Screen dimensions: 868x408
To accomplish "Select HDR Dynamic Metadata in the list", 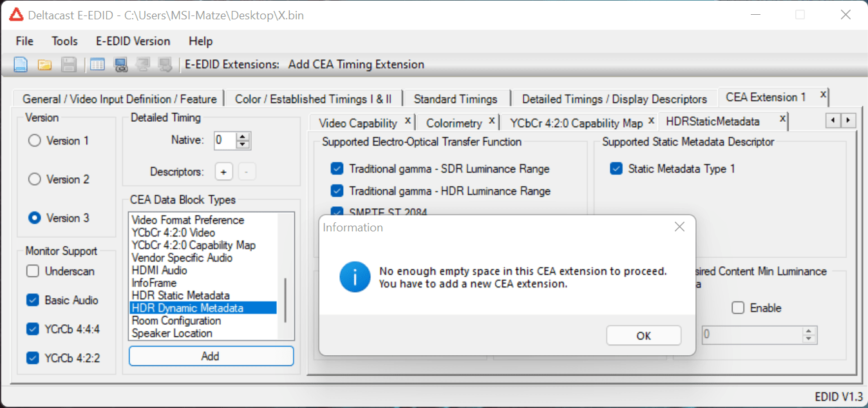I will click(x=203, y=308).
